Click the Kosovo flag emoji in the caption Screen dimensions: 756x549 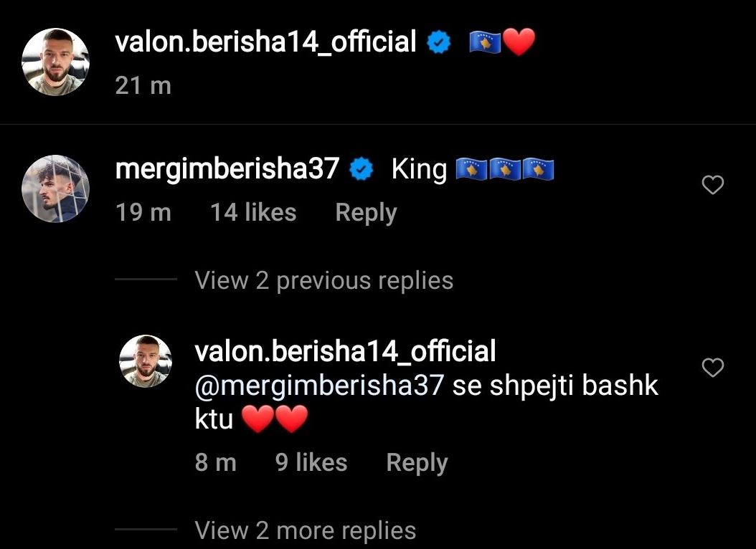click(x=486, y=42)
